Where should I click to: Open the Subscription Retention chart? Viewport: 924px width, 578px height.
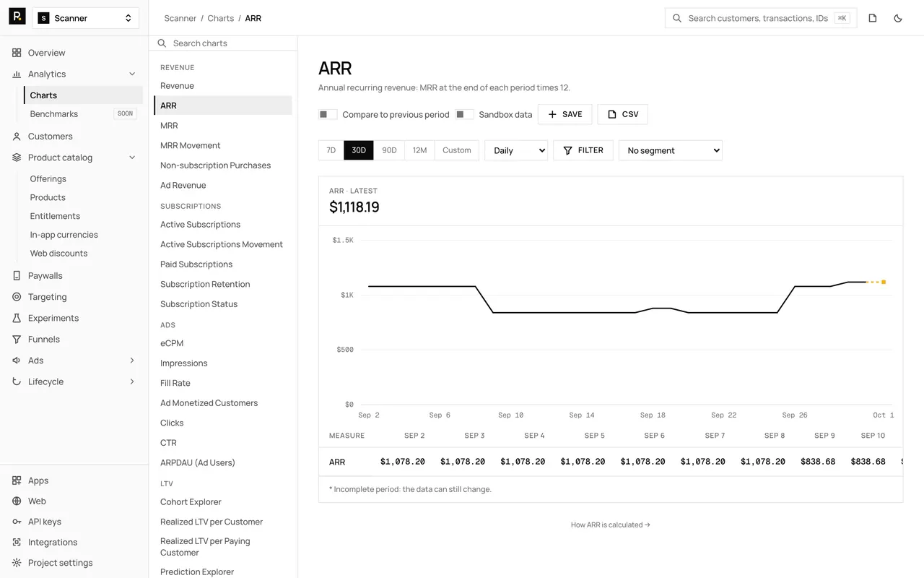[x=205, y=284]
